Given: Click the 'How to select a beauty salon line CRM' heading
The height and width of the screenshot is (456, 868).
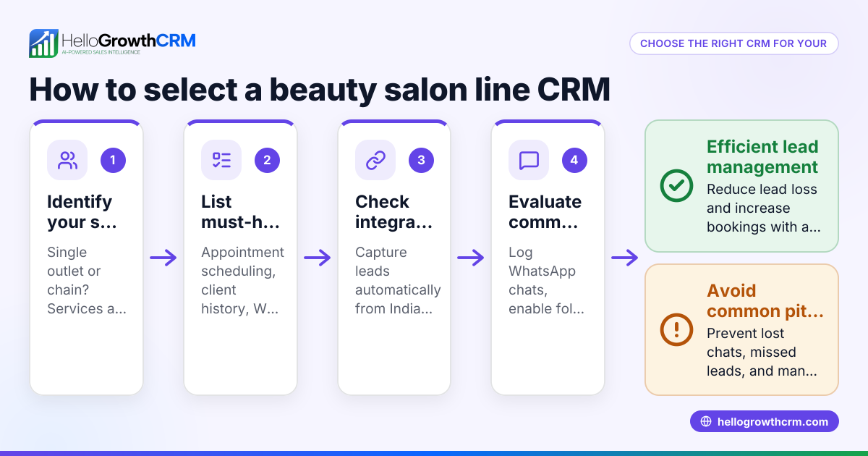Looking at the screenshot, I should tap(320, 90).
